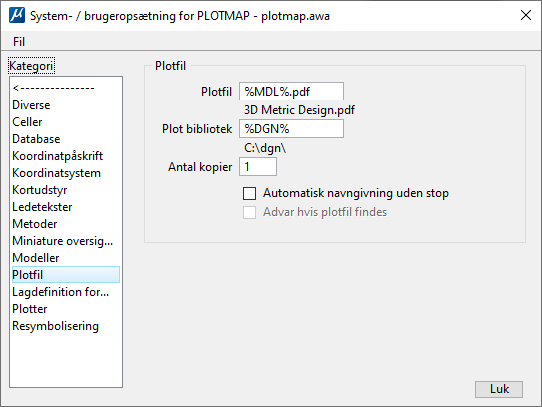Click the back arrow dashed list entry
This screenshot has width=542, height=407.
54,88
